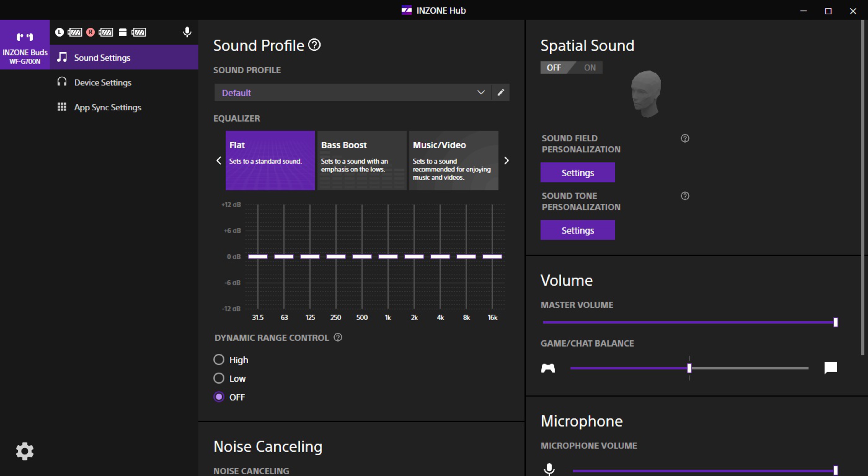Click the chat bubble balance icon
The width and height of the screenshot is (868, 476).
830,368
